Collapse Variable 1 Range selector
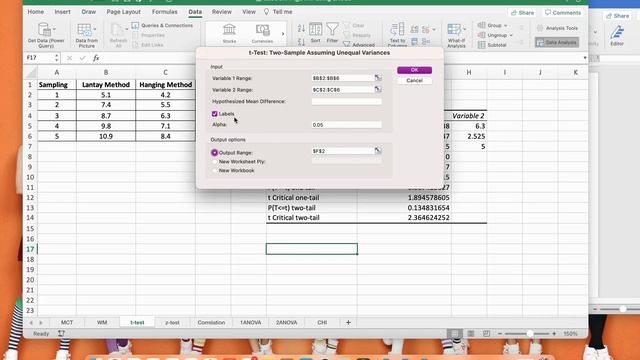 point(378,78)
